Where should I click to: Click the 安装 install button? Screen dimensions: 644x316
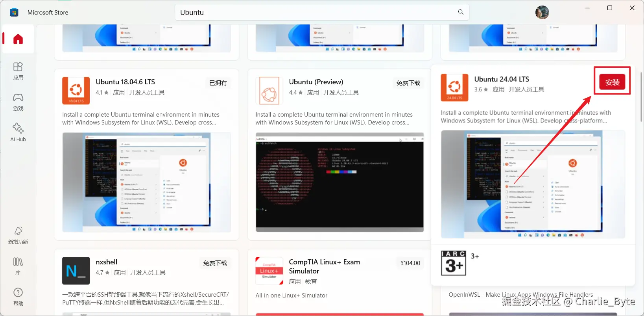(612, 82)
